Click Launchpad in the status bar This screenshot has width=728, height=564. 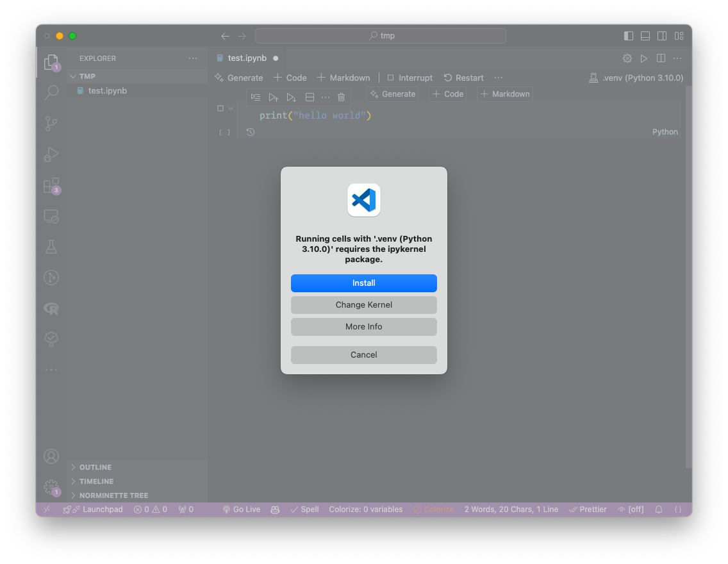(x=93, y=510)
